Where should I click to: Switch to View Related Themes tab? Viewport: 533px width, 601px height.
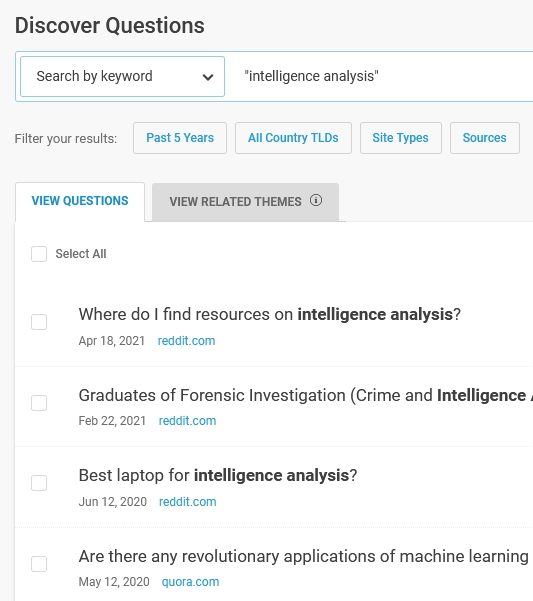(x=245, y=202)
